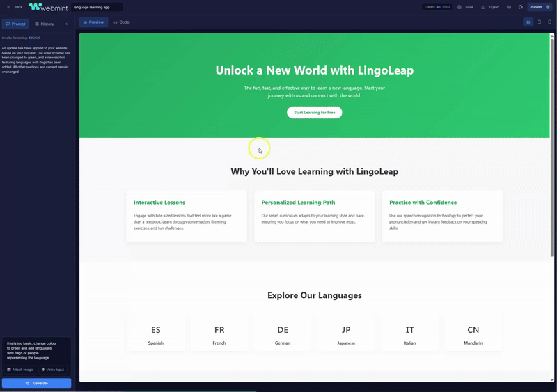
Task: Switch to desktop preview mode
Action: click(x=528, y=22)
